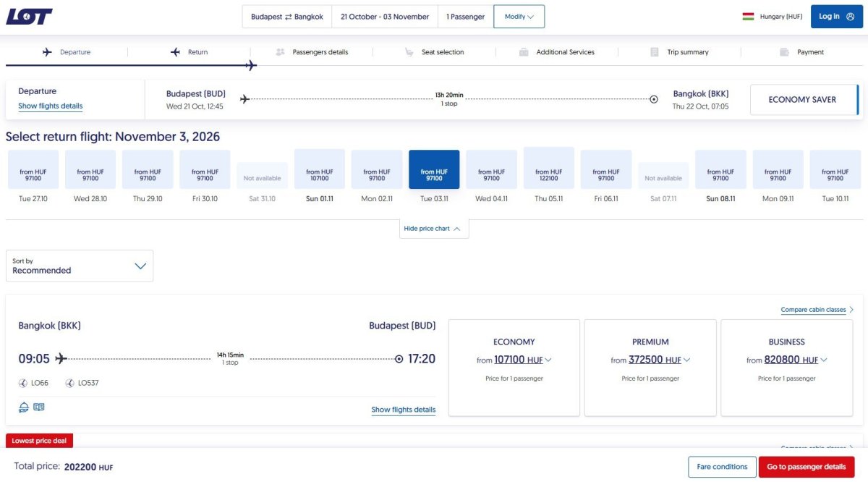Click the Log in button
The height and width of the screenshot is (482, 868).
[x=836, y=17]
